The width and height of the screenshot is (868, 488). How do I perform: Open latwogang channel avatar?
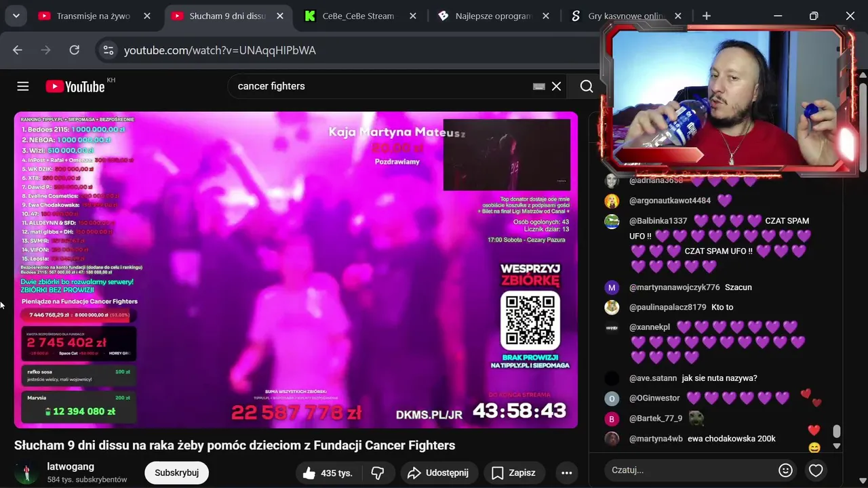click(26, 472)
